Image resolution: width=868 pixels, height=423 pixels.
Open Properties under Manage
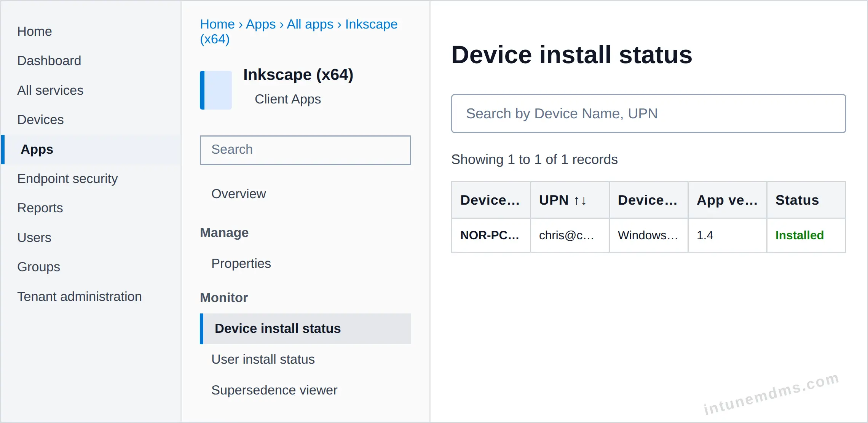241,263
